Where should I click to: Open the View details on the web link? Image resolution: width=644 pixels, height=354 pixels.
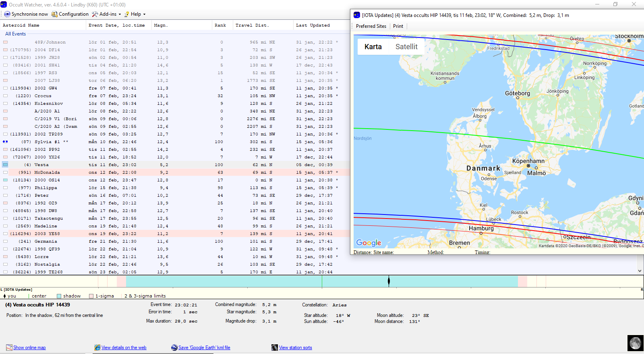pos(124,348)
